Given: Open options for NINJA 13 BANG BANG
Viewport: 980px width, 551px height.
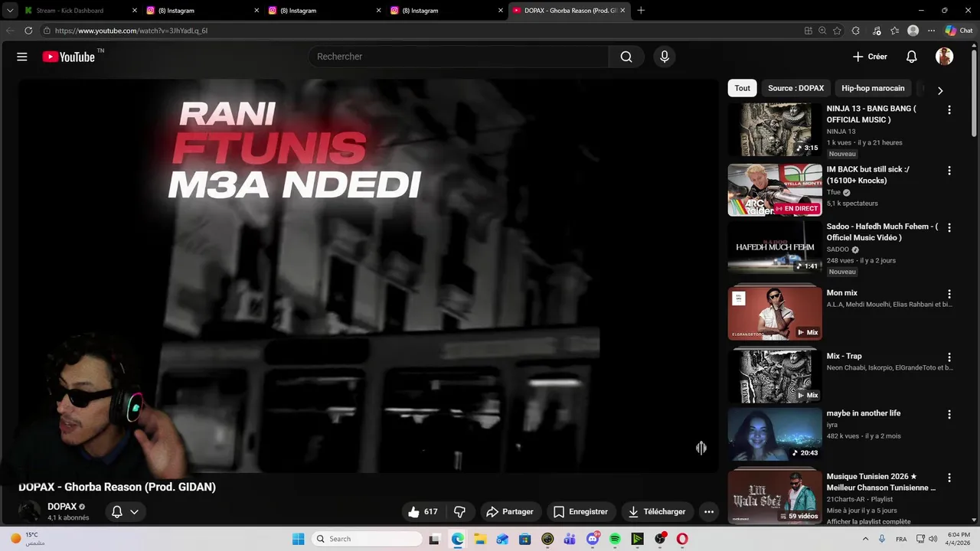Looking at the screenshot, I should [949, 110].
